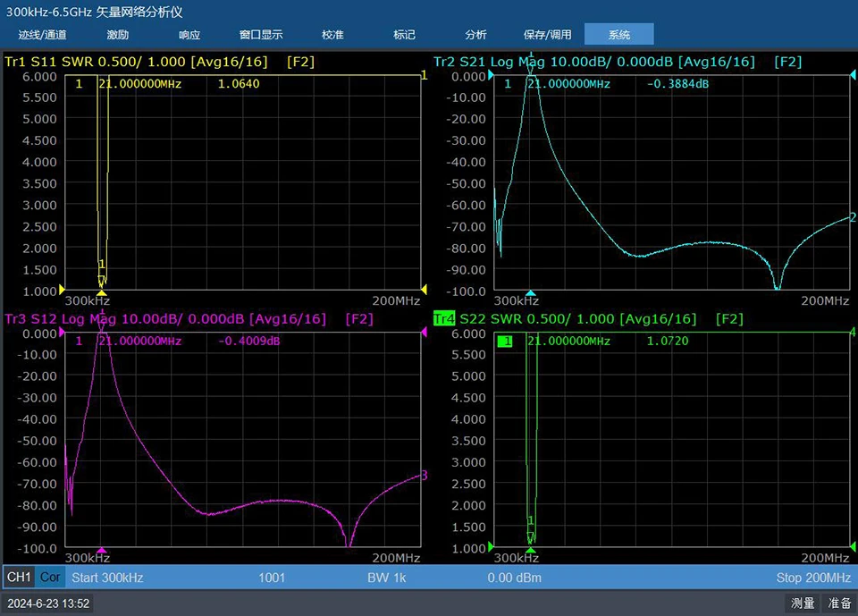Click the 准备 status button
The height and width of the screenshot is (616, 858).
click(839, 603)
